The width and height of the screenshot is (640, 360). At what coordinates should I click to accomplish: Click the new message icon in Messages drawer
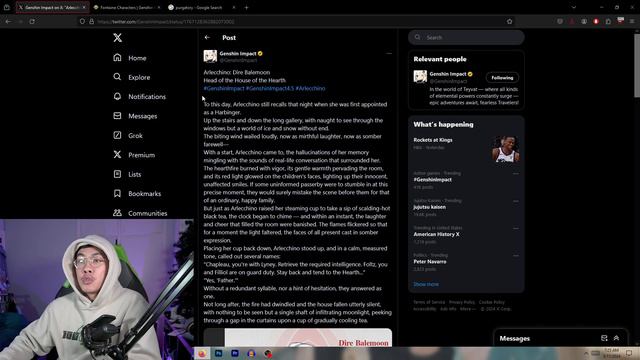click(x=604, y=338)
